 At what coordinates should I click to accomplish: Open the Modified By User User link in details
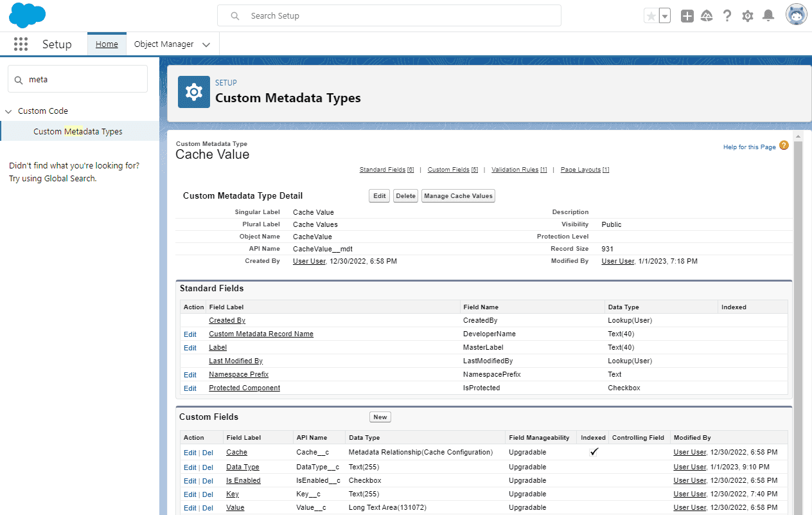618,262
